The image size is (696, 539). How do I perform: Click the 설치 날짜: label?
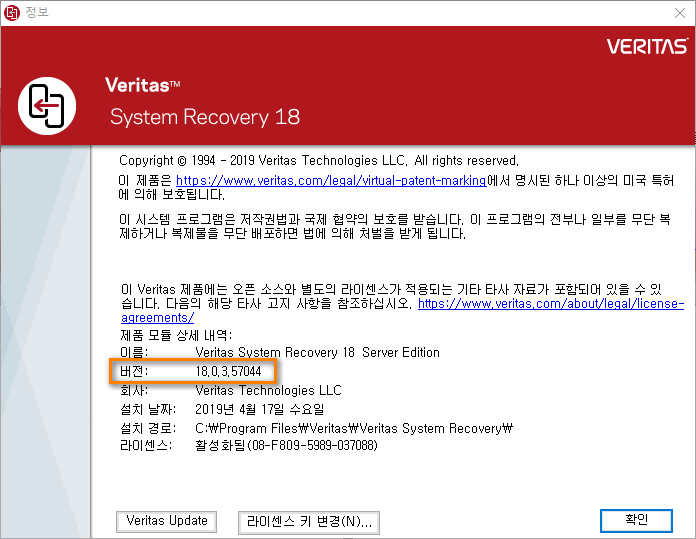click(x=148, y=409)
